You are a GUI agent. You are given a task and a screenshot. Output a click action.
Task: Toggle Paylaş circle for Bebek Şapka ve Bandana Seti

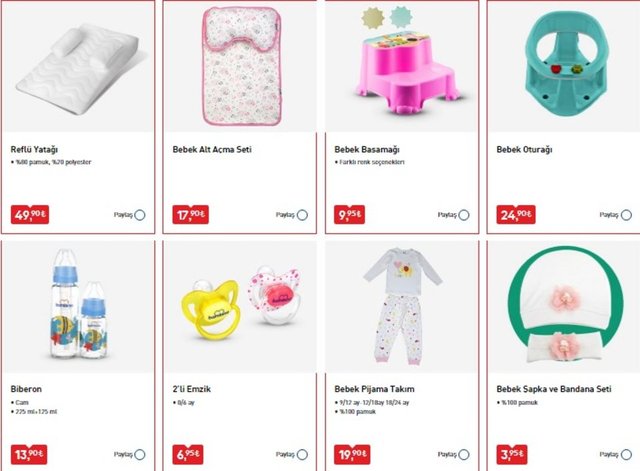point(627,454)
